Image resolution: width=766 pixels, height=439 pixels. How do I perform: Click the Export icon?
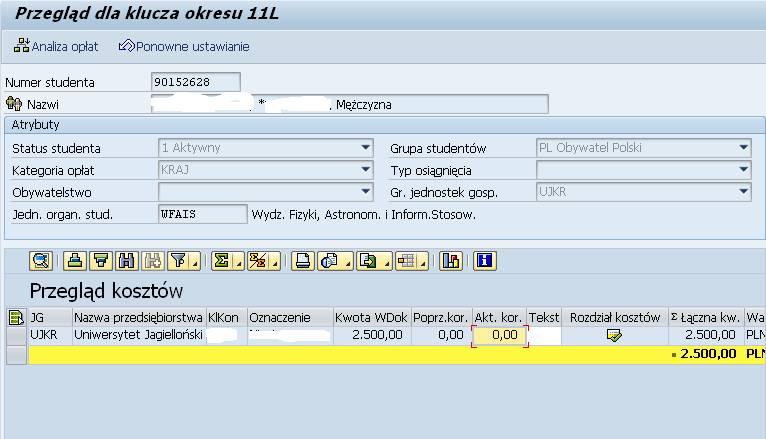(x=369, y=261)
